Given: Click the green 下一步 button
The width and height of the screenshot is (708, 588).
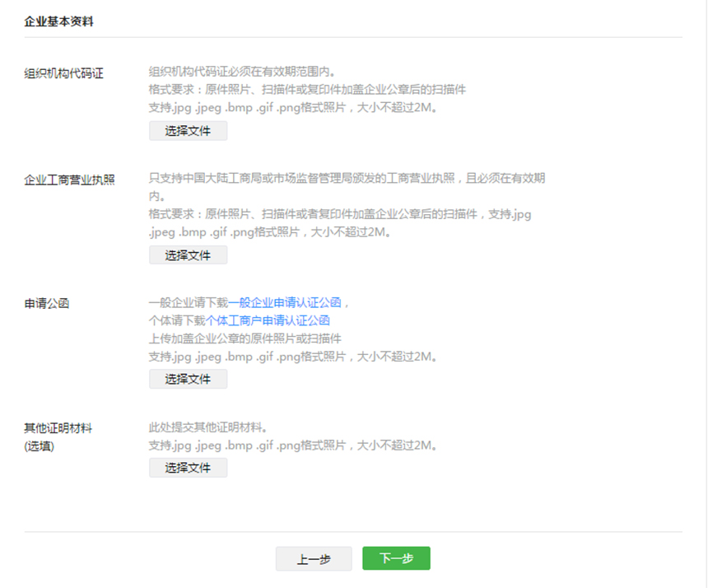Looking at the screenshot, I should 396,558.
